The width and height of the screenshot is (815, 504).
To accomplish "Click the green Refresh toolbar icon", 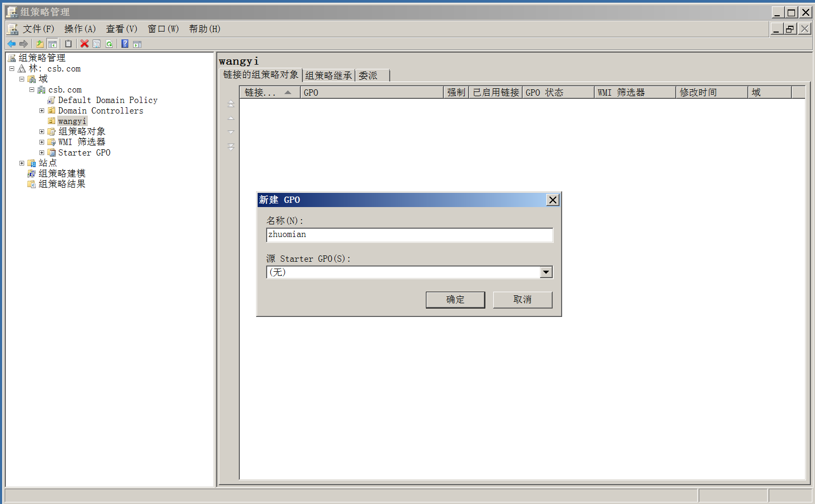I will (x=109, y=44).
